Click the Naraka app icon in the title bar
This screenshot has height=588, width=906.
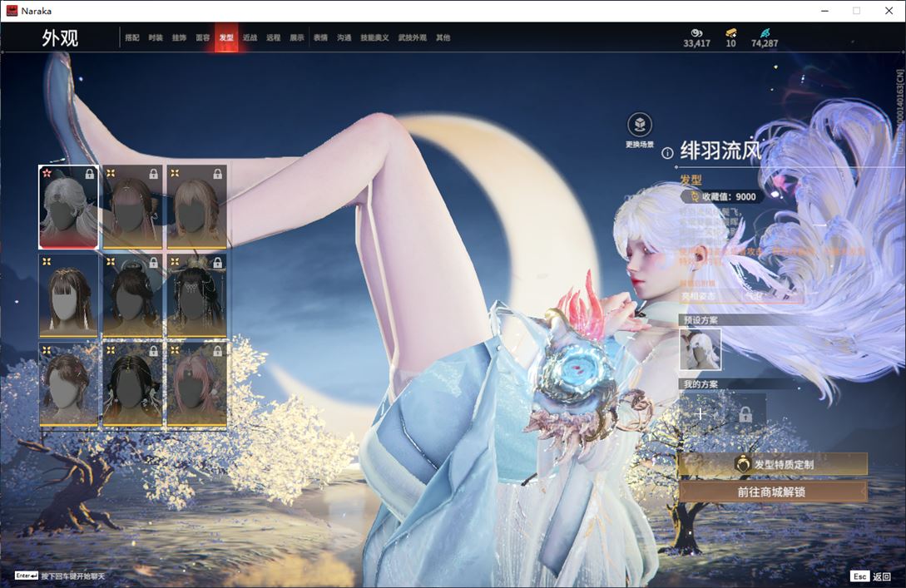(x=12, y=11)
